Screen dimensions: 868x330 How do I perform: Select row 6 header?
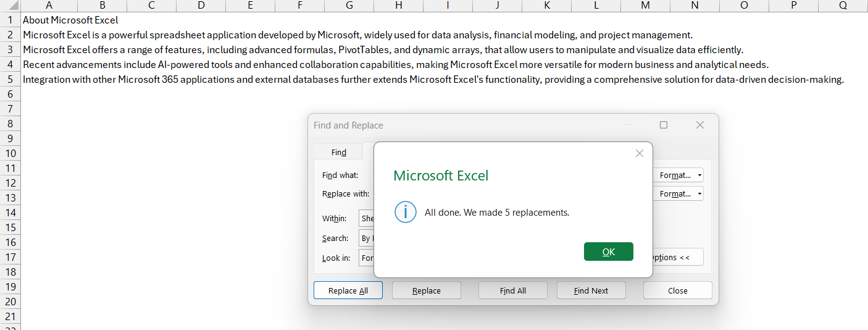10,94
